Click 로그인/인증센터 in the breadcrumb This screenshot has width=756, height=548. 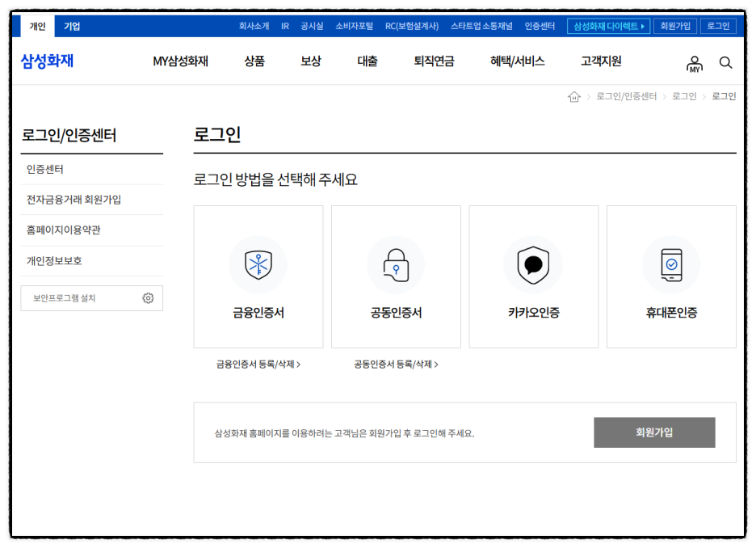pos(626,96)
